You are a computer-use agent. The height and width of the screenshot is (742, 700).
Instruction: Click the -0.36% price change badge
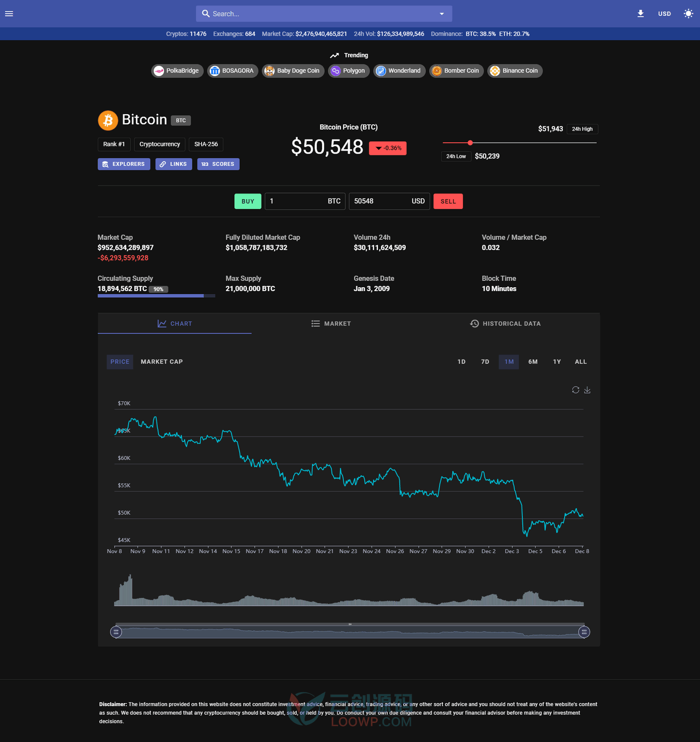[x=388, y=148]
